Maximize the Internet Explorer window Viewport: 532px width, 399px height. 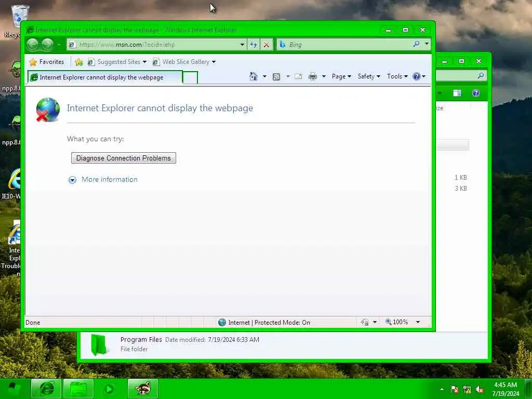(405, 30)
